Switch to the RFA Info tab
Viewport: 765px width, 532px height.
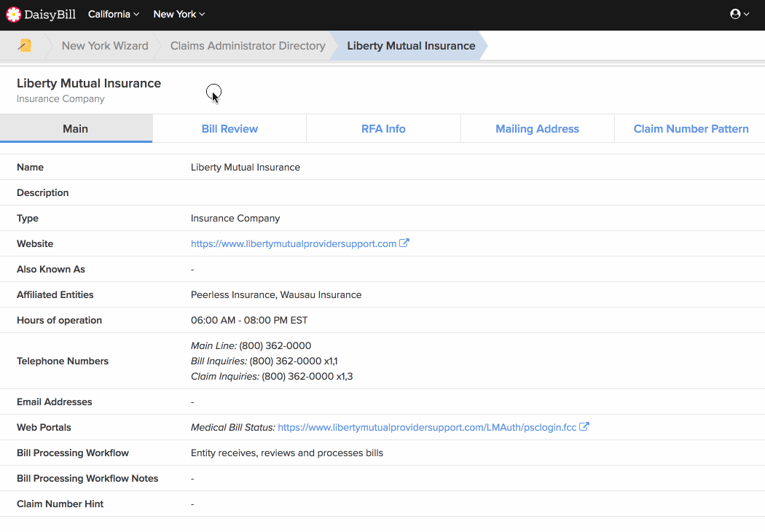(383, 129)
